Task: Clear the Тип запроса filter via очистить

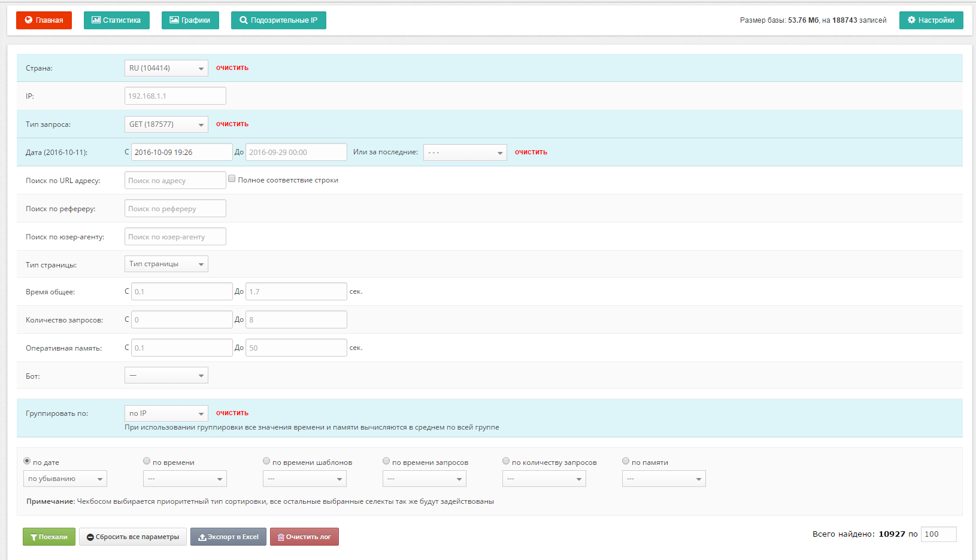Action: click(x=232, y=124)
